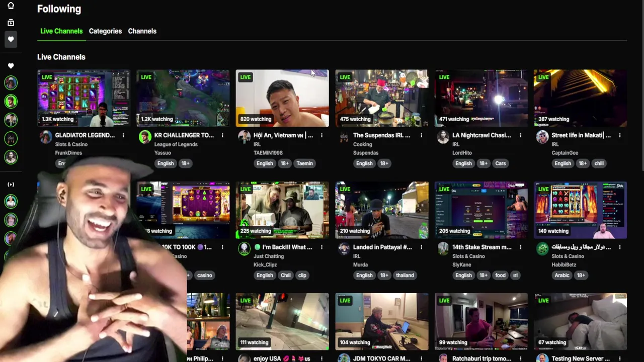644x362 pixels.
Task: Open stream title 'I'm Back!!! What ...'
Action: pyautogui.click(x=283, y=247)
